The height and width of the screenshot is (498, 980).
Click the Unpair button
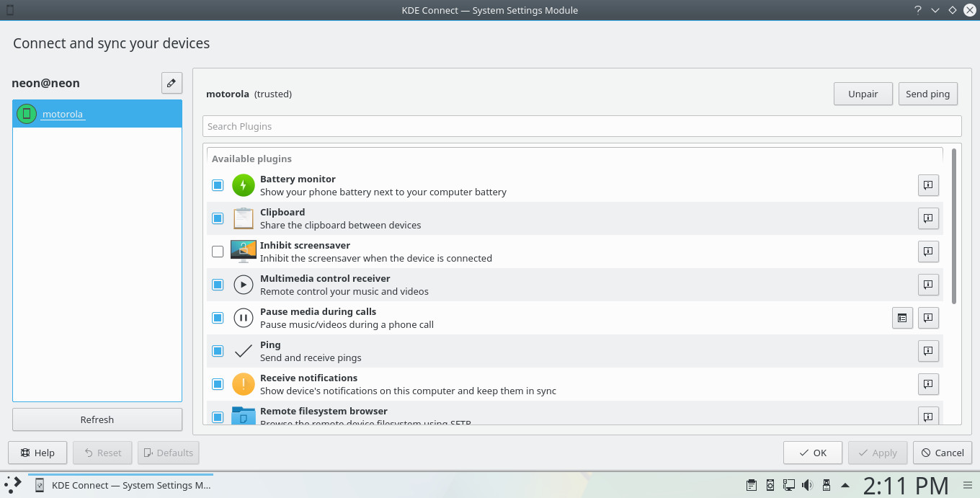click(x=863, y=94)
